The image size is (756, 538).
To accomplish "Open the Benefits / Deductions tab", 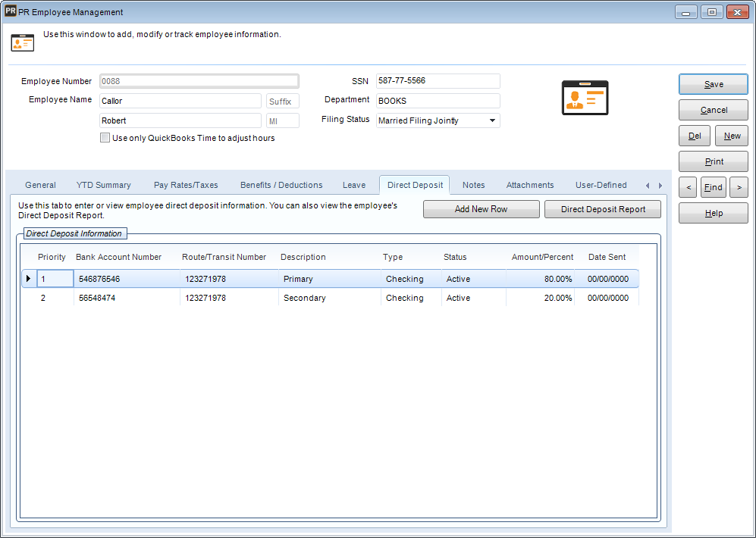I will (281, 185).
